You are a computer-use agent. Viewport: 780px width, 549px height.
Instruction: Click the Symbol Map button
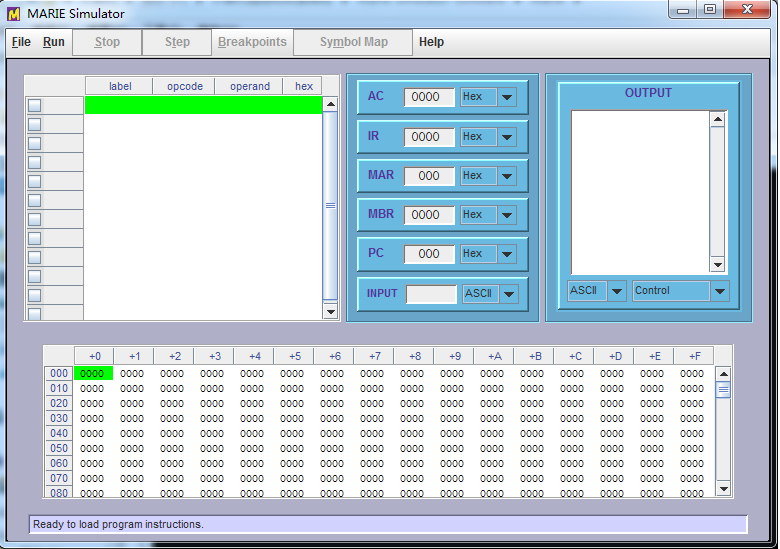[x=353, y=42]
